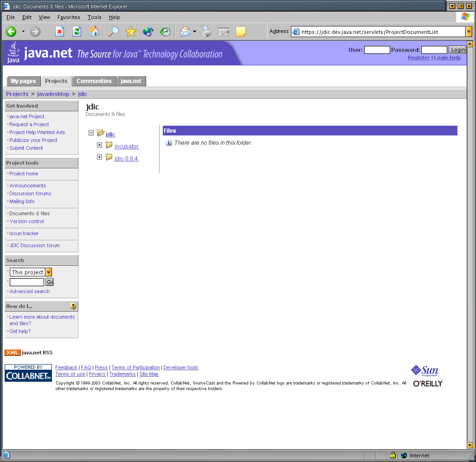Viewport: 476px width, 462px height.
Task: Open the Home page house icon
Action: 94,32
